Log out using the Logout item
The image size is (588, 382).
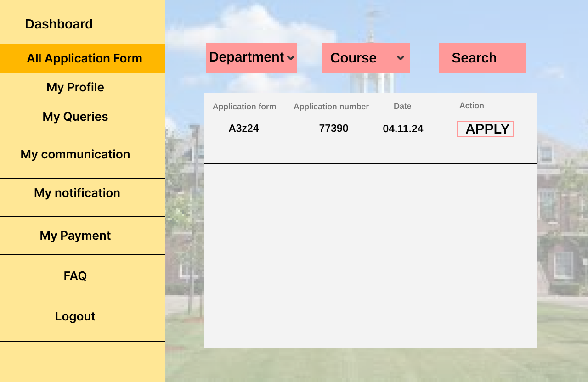point(75,316)
